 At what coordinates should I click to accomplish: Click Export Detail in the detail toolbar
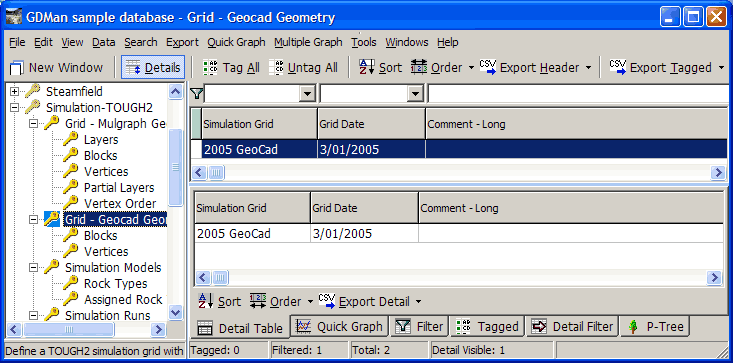pyautogui.click(x=365, y=302)
